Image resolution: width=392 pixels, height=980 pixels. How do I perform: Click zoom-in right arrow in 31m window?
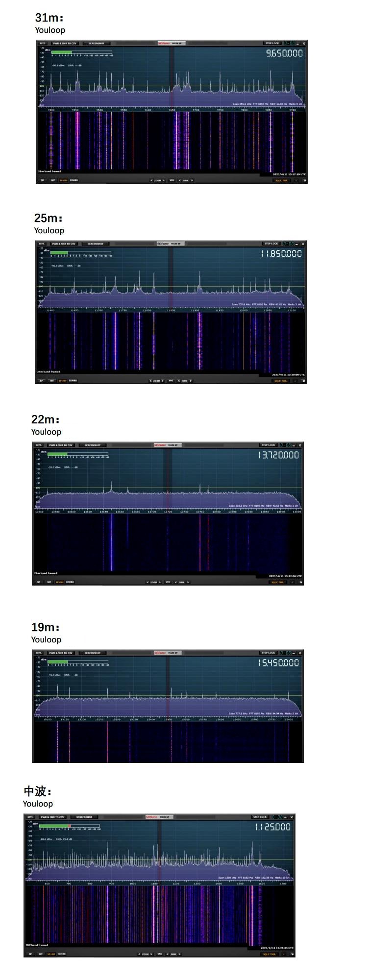pyautogui.click(x=164, y=180)
